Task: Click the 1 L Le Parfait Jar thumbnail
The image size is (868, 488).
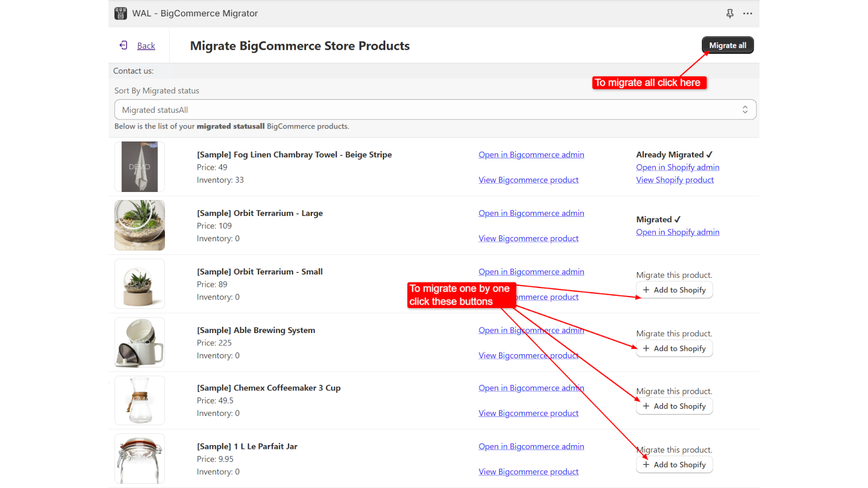Action: (139, 458)
